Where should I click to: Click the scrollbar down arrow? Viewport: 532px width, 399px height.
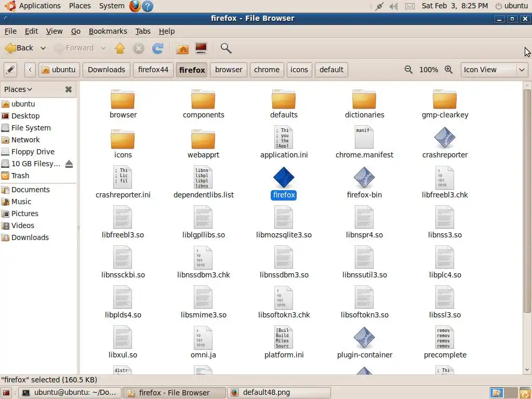coord(527,370)
